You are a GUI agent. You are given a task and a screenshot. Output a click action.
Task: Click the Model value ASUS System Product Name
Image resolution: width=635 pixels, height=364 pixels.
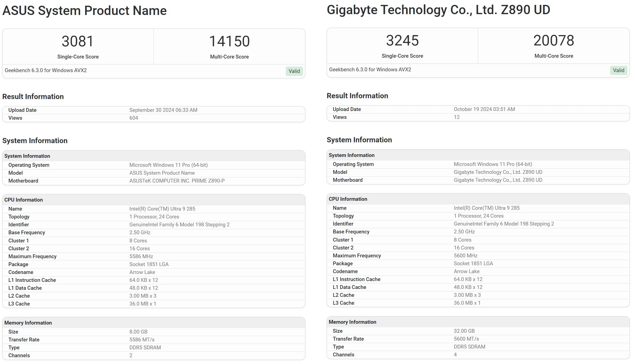[x=162, y=173]
